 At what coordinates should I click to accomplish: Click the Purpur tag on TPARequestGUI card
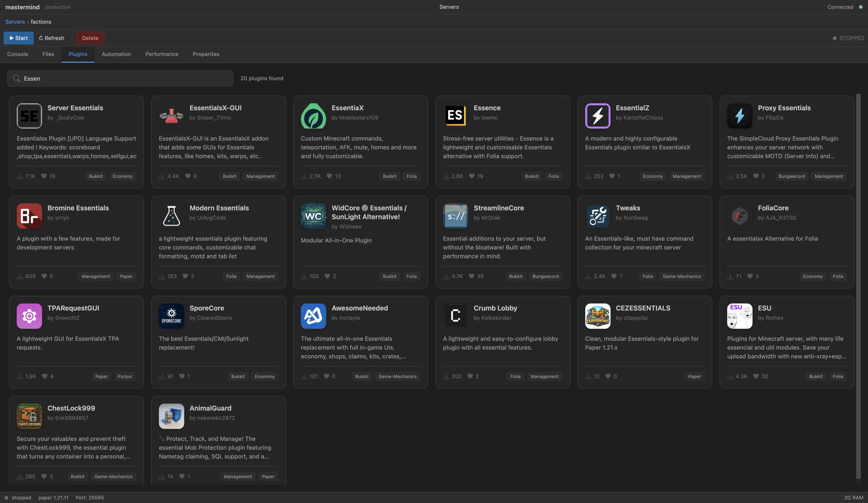pos(125,376)
